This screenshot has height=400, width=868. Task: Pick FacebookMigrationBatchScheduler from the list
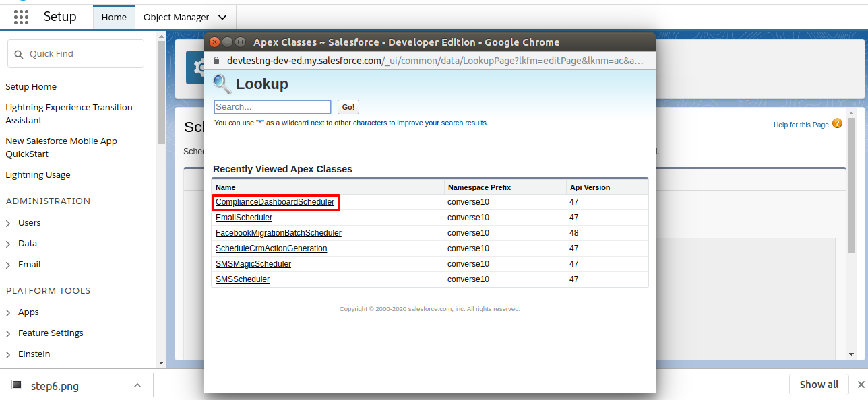(278, 233)
